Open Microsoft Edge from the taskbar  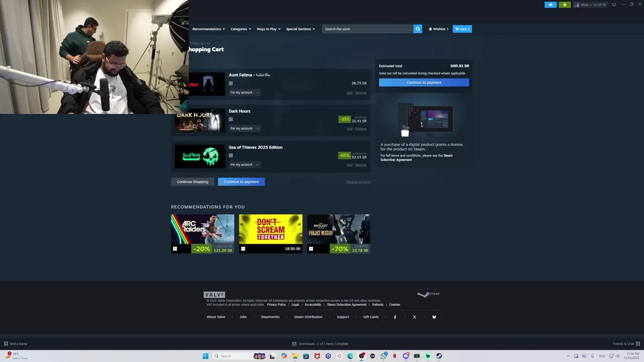[x=350, y=356]
